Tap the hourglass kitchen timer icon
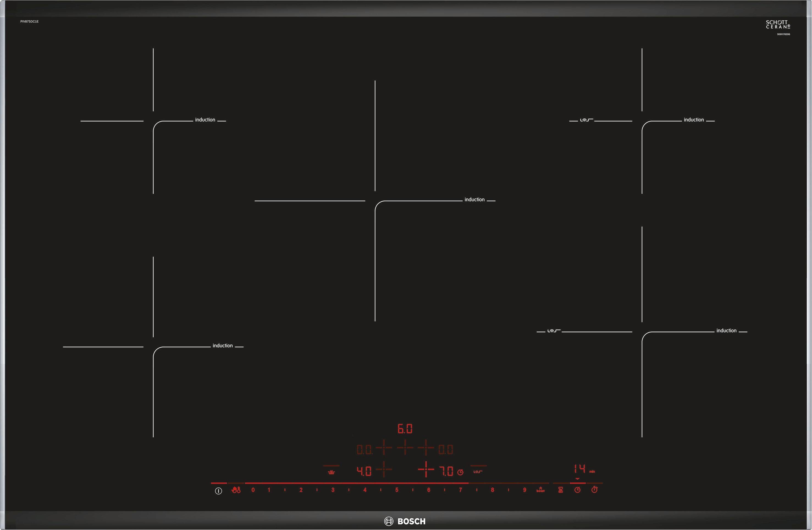Image resolution: width=812 pixels, height=530 pixels. pos(560,490)
